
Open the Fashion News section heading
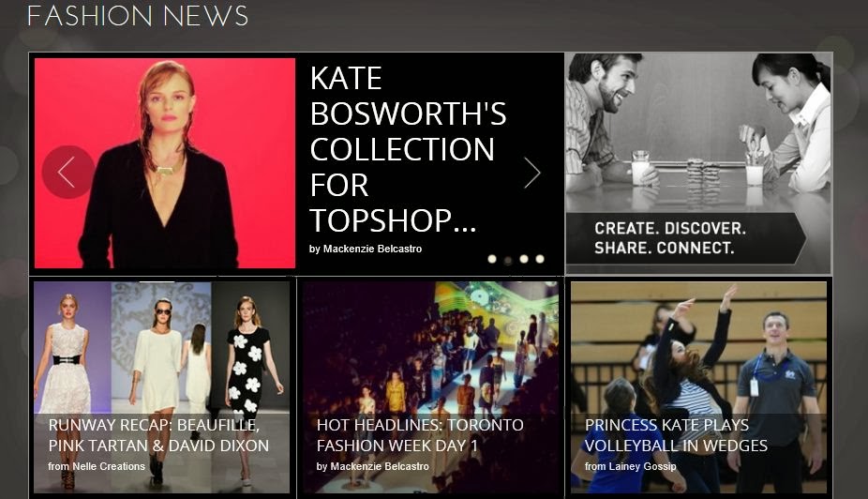coord(138,16)
